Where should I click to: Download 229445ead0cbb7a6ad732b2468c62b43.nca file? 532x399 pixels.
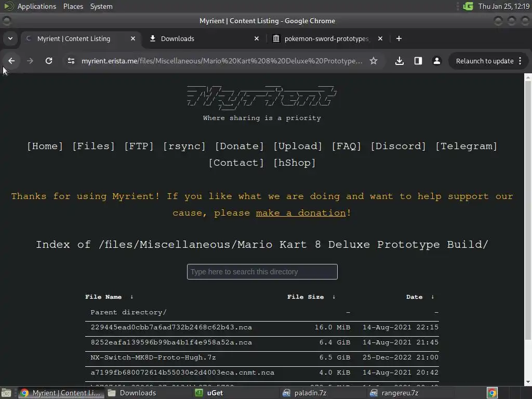point(171,327)
